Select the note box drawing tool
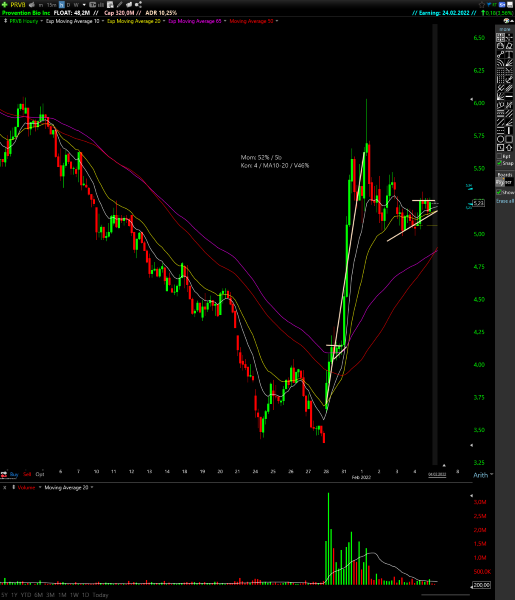The height and width of the screenshot is (600, 515). click(500, 147)
